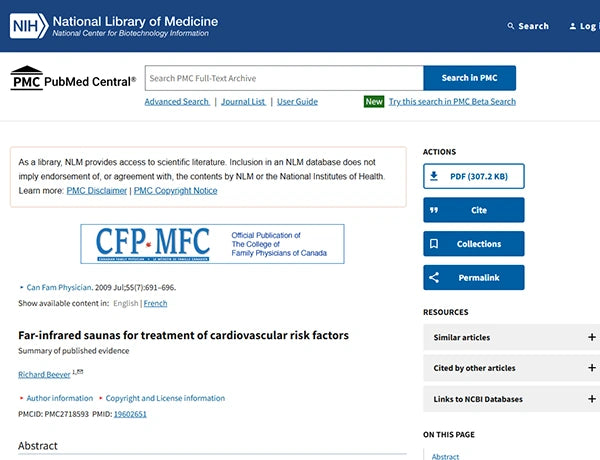The image size is (600, 460).
Task: Click the NIH logo icon
Action: (29, 26)
